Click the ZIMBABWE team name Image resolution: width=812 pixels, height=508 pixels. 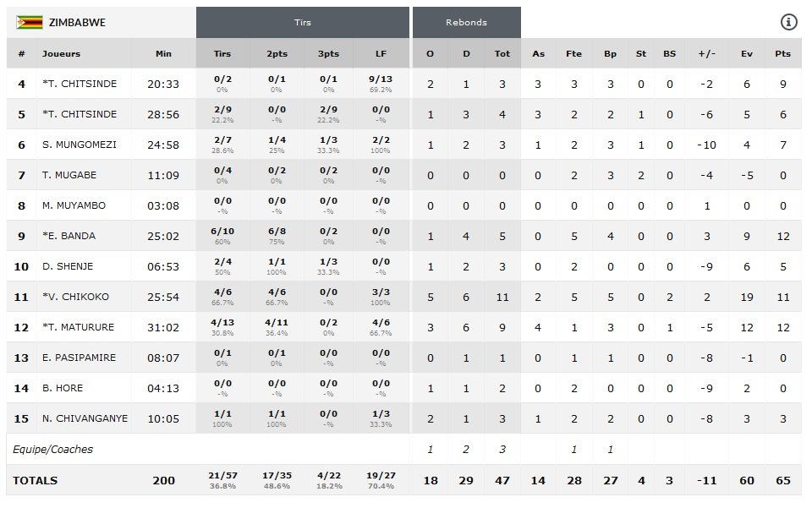(x=77, y=22)
